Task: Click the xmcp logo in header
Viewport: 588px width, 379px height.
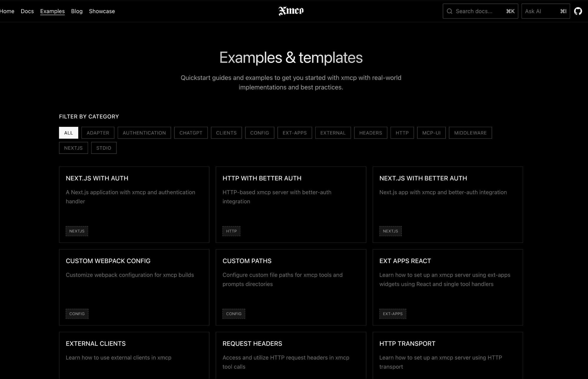Action: coord(291,11)
